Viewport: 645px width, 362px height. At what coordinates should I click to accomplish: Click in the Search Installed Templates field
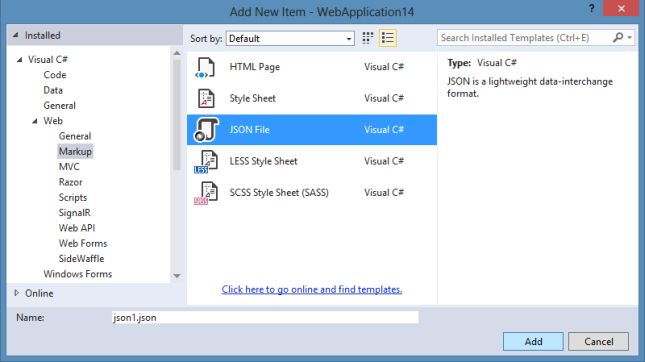point(524,38)
